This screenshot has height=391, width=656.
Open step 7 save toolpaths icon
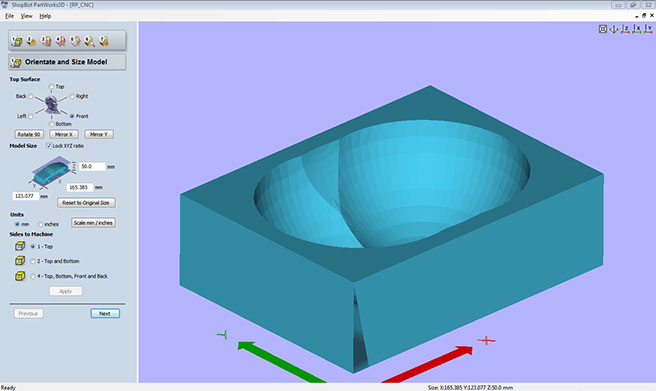tap(104, 41)
